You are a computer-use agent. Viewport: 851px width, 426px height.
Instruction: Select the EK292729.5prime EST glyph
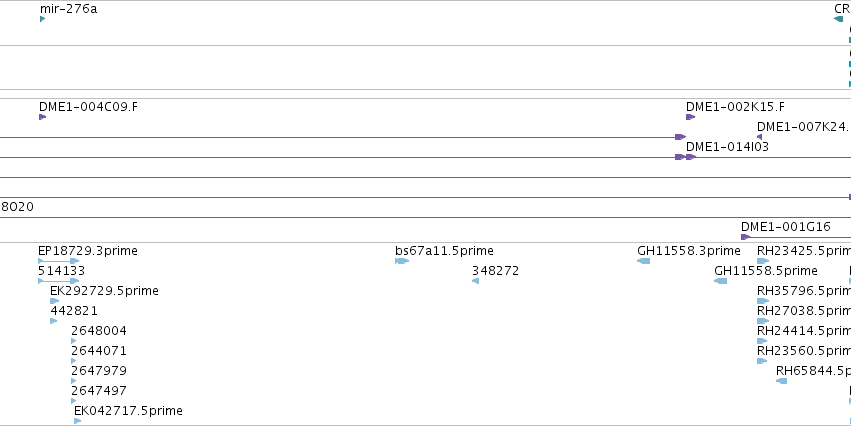(x=54, y=301)
